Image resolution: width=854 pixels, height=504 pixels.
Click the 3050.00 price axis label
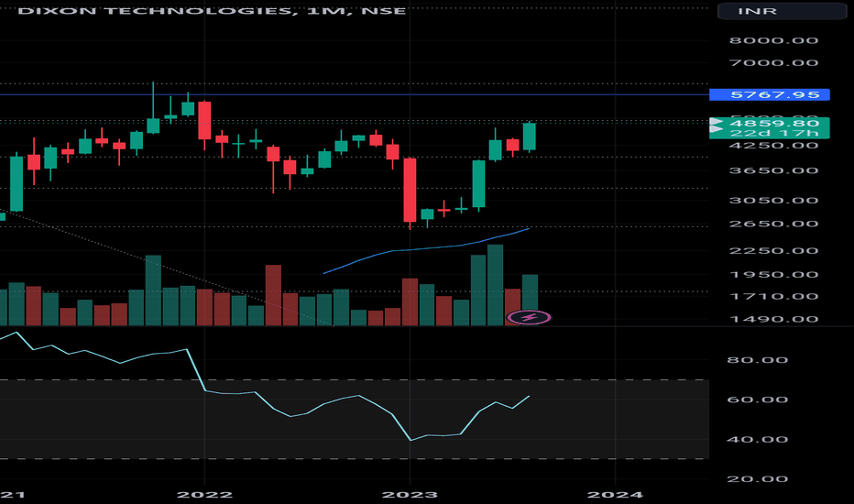click(x=773, y=201)
